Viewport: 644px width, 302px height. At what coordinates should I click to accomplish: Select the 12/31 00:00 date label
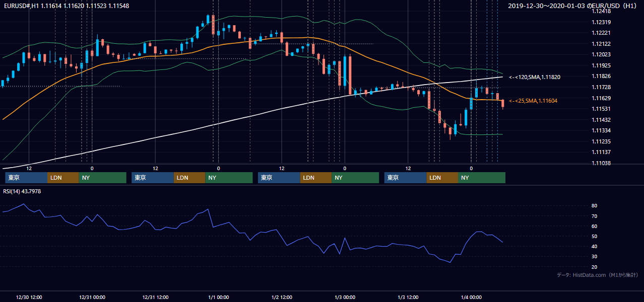92,297
